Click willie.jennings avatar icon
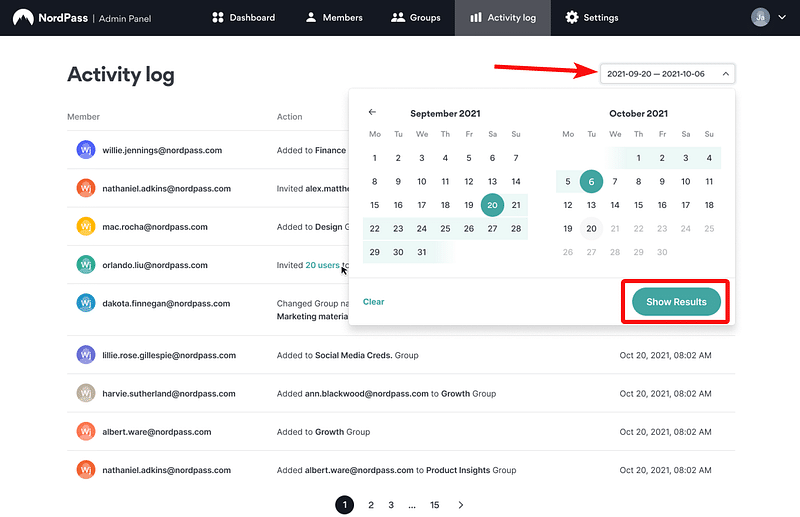The width and height of the screenshot is (800, 517). tap(86, 150)
